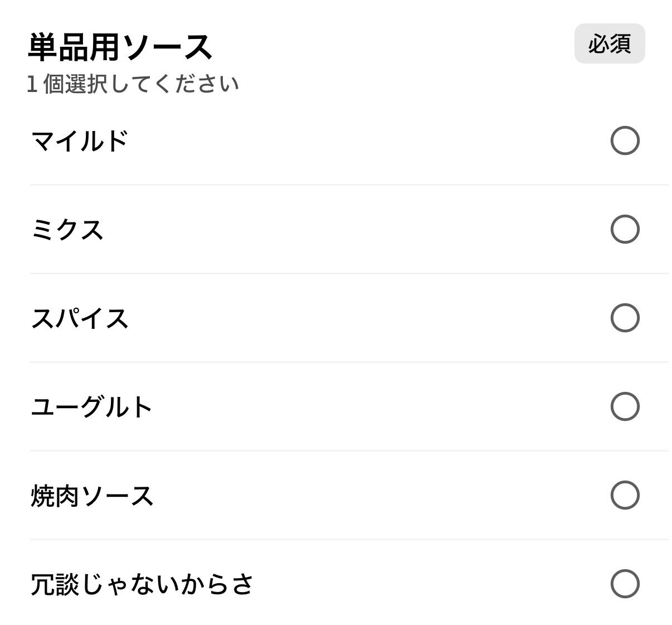Choose the ミクス radio circle
This screenshot has height=625, width=672.
tap(625, 229)
